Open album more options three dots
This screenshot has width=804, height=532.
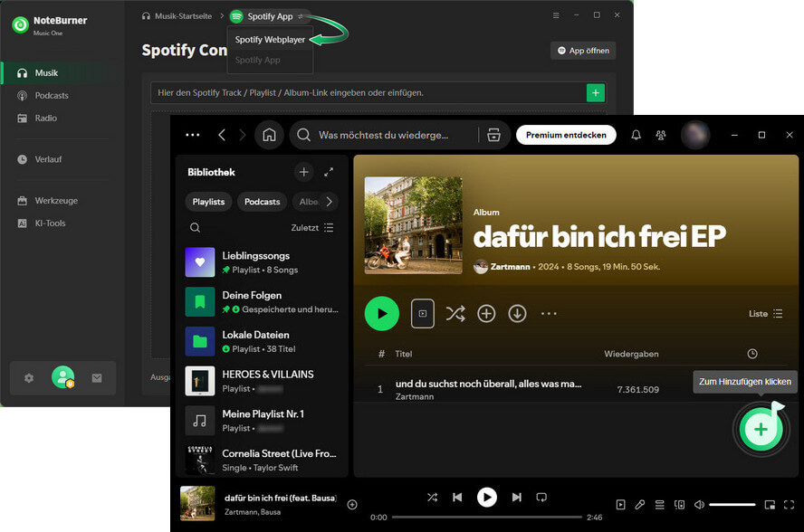[549, 314]
